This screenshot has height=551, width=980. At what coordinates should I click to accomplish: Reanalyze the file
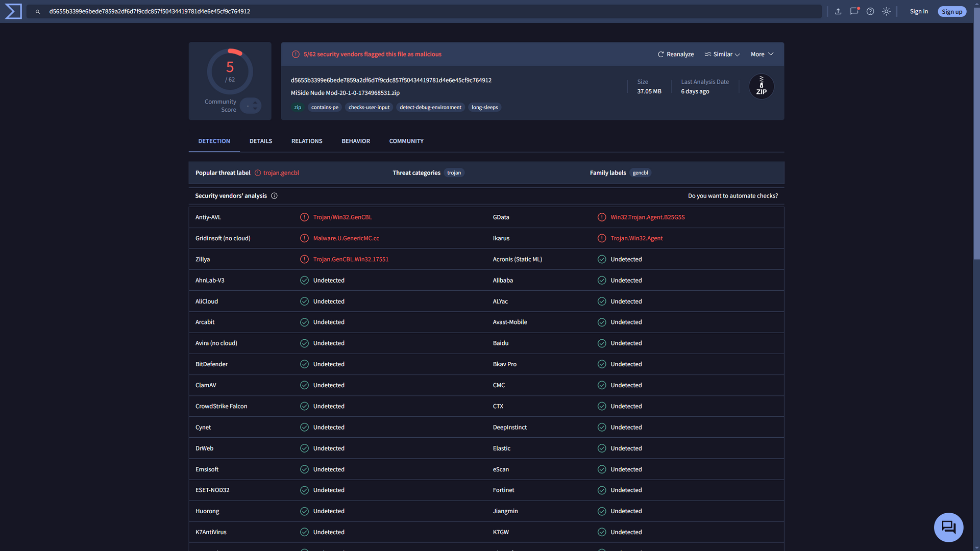pyautogui.click(x=676, y=54)
